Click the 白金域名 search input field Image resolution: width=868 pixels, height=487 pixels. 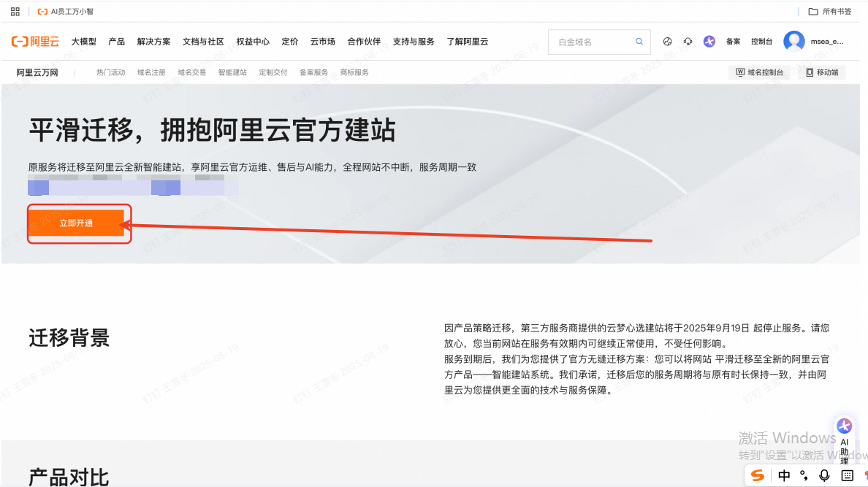tap(592, 42)
